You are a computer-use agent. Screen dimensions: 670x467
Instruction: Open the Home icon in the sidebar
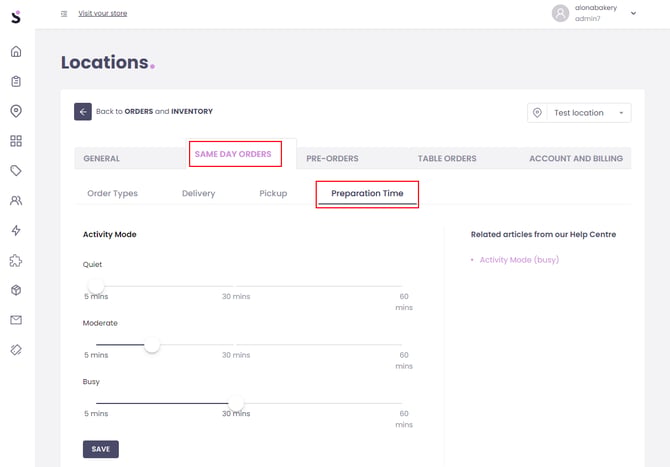click(16, 51)
